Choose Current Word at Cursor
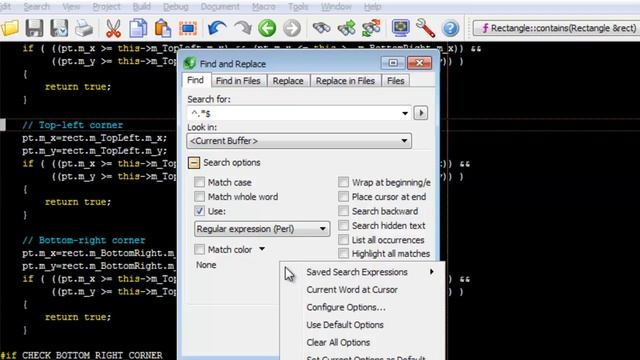This screenshot has height=360, width=640. click(x=362, y=290)
